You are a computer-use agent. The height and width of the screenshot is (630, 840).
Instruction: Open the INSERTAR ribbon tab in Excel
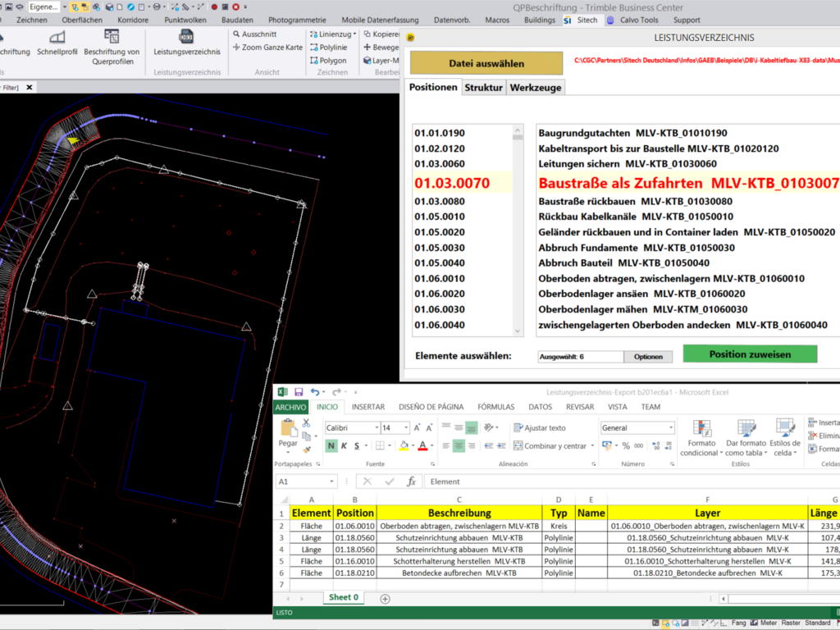click(368, 407)
